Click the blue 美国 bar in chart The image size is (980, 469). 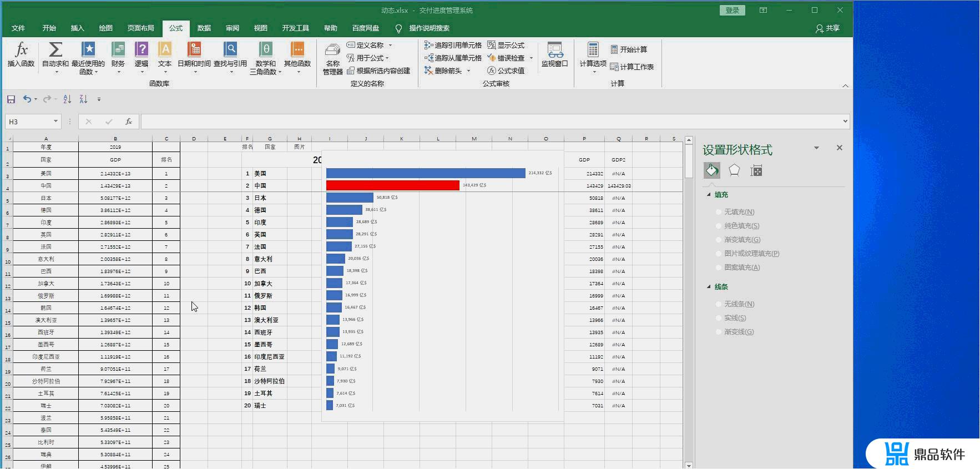click(426, 173)
